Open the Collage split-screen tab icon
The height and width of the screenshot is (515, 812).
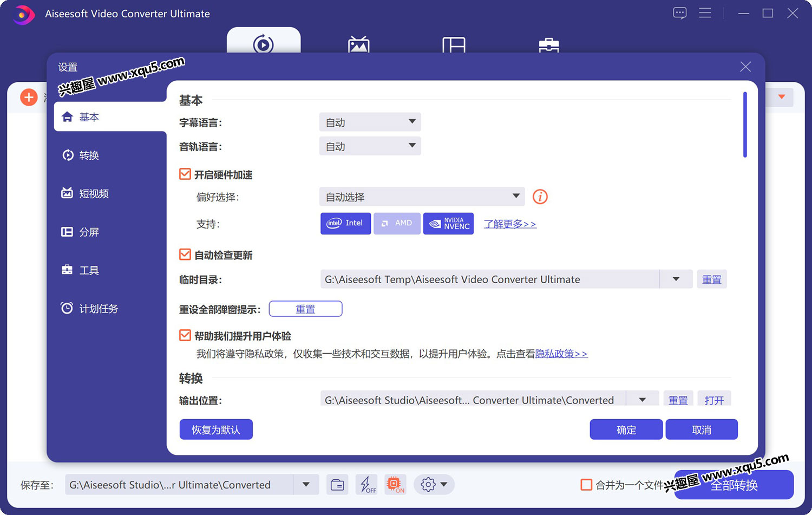454,44
